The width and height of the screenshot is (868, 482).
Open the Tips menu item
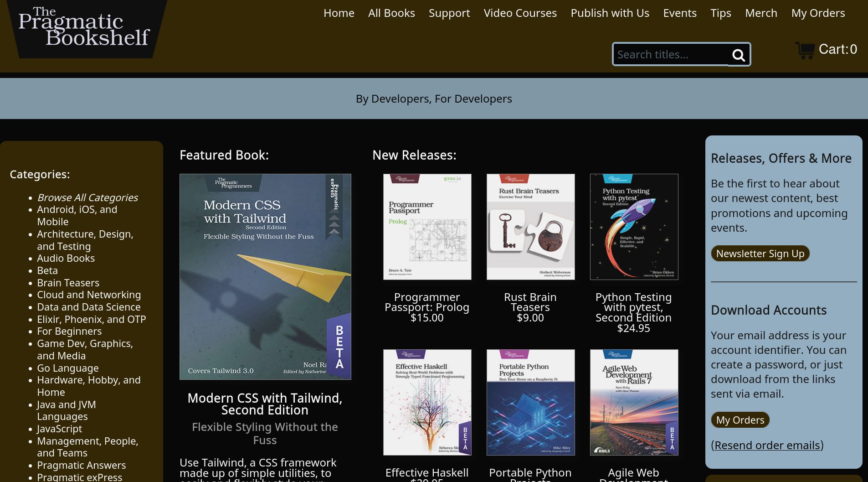721,13
